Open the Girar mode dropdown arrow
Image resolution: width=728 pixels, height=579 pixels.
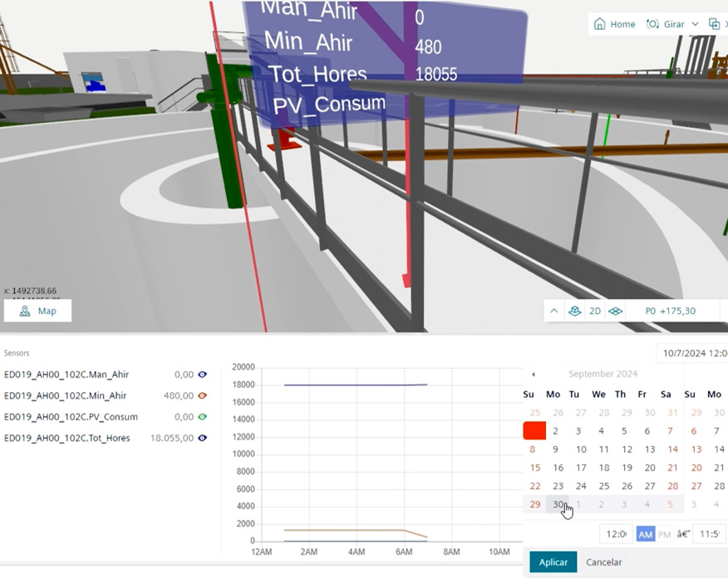695,24
